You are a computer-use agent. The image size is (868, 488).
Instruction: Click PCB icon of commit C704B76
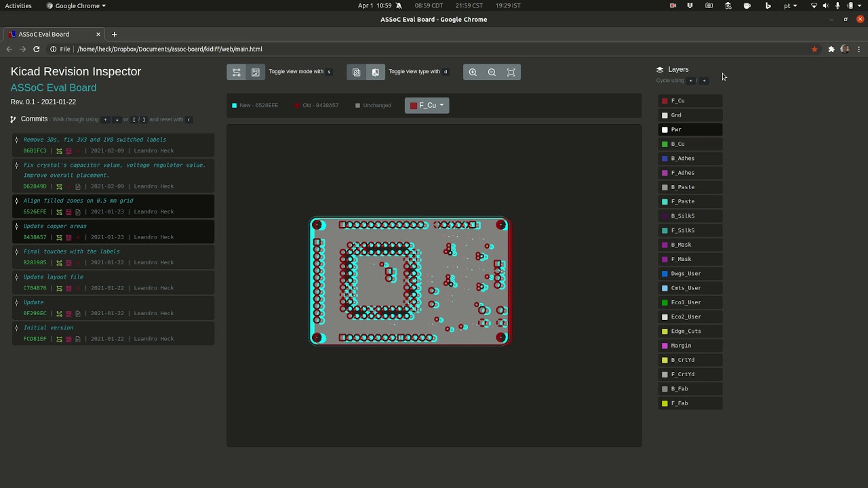68,288
